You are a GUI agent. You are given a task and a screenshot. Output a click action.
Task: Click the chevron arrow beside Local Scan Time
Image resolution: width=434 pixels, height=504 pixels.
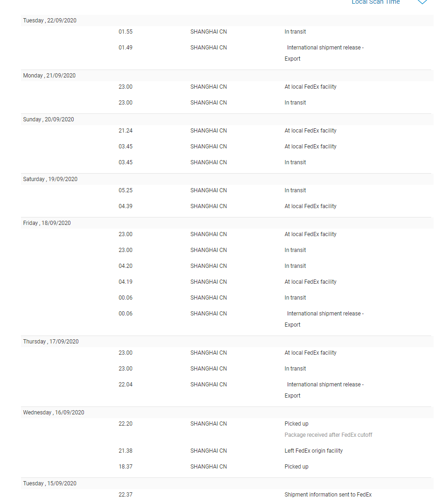(x=422, y=2)
